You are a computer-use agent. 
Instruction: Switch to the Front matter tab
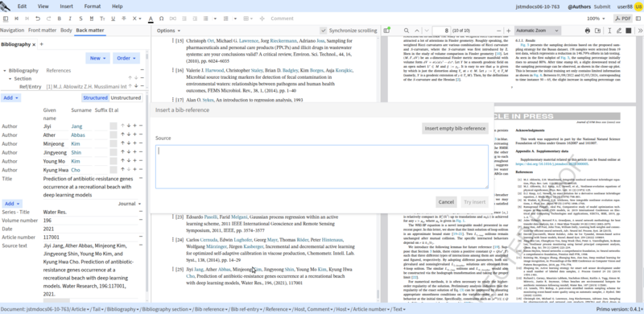click(x=43, y=30)
